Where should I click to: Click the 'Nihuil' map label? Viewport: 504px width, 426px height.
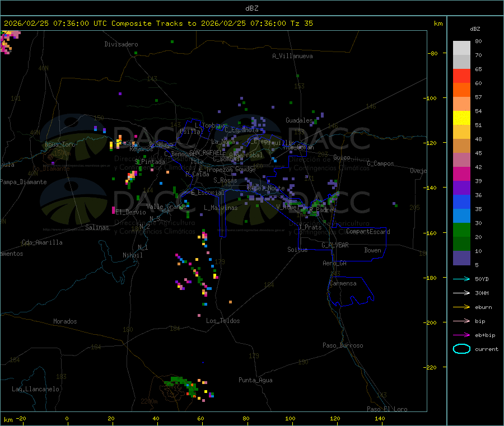coord(132,255)
